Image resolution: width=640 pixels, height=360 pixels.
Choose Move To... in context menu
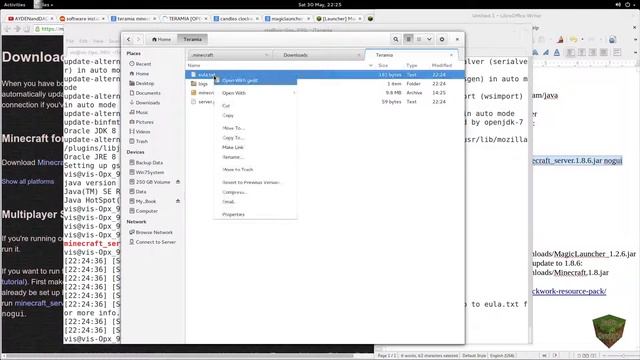pyautogui.click(x=256, y=128)
